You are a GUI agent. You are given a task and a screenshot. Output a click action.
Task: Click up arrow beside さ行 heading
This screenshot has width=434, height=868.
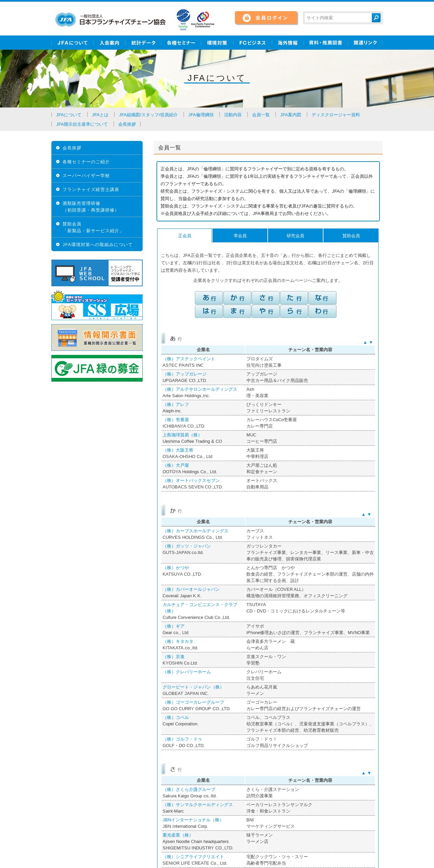pos(363,773)
